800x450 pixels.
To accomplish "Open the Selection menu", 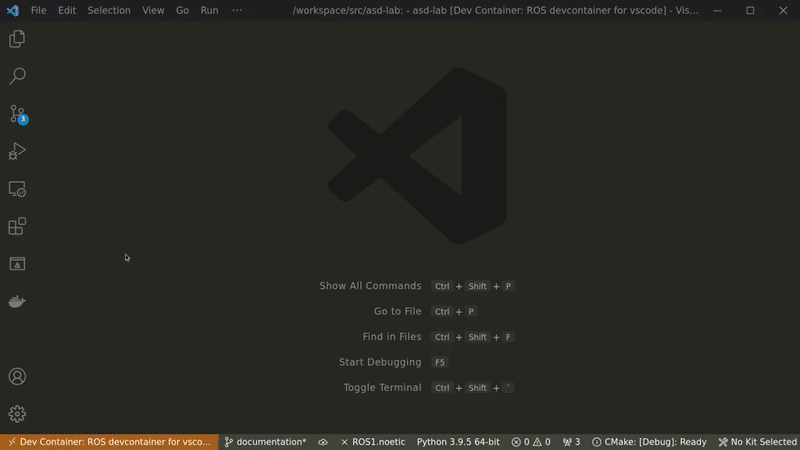I will [109, 10].
